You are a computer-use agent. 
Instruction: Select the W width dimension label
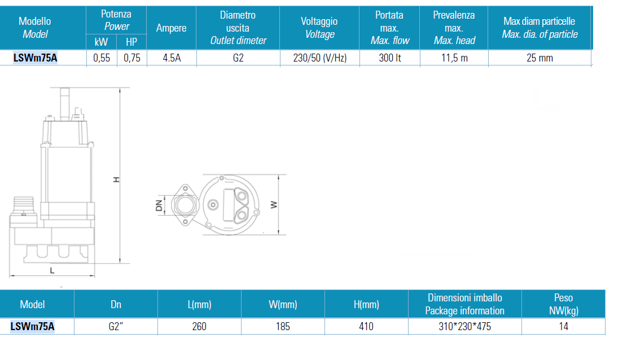(274, 205)
